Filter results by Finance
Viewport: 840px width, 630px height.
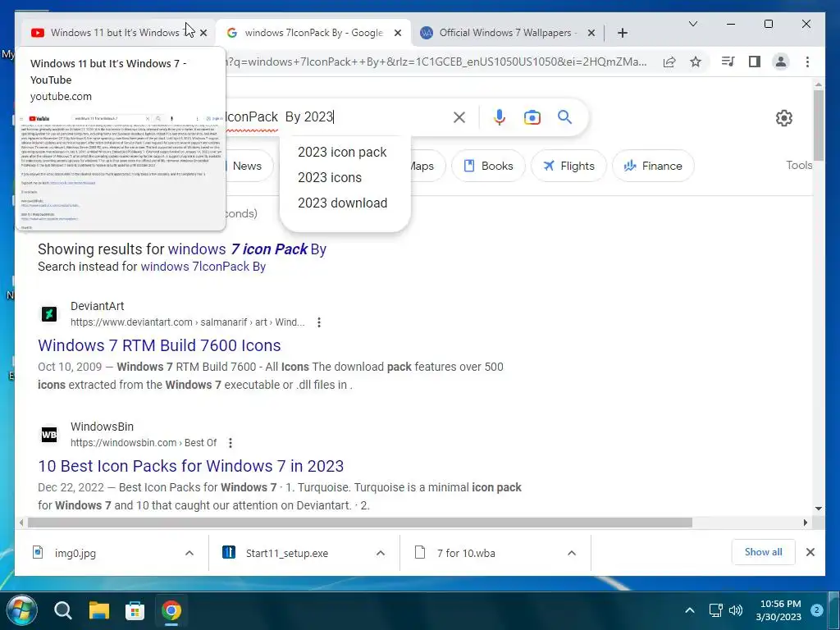(653, 166)
